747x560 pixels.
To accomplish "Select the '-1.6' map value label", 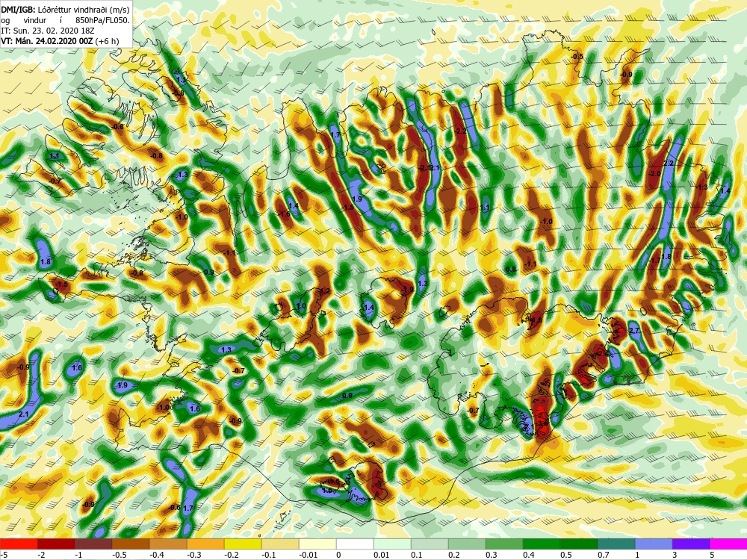I will [285, 215].
